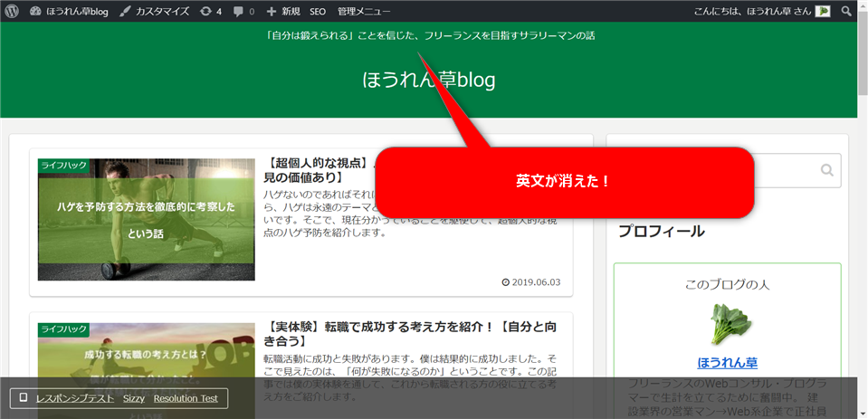
Task: Open the comments bubble showing 0
Action: pyautogui.click(x=243, y=11)
